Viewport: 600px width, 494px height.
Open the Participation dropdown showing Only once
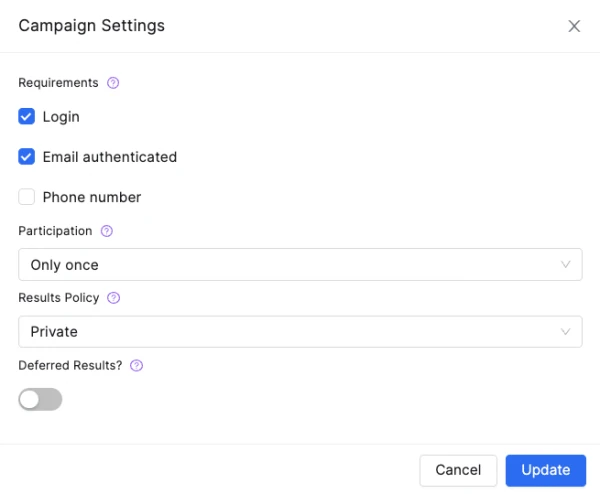click(290, 265)
